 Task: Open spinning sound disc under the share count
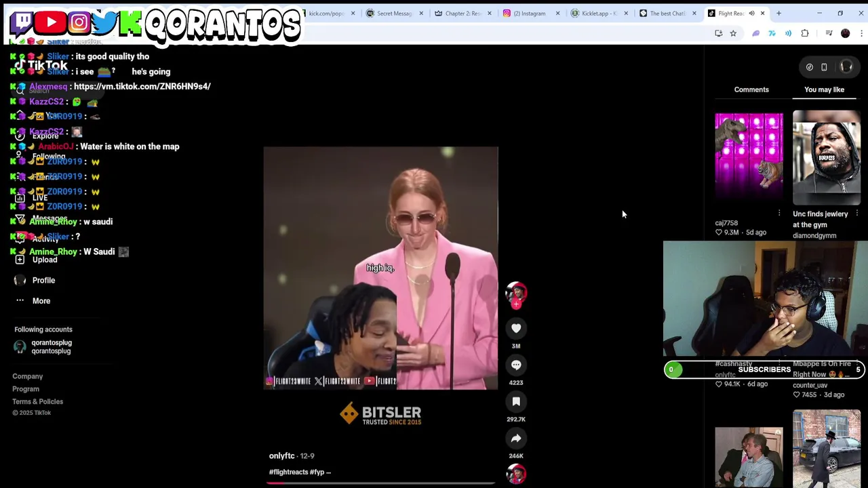(x=516, y=474)
